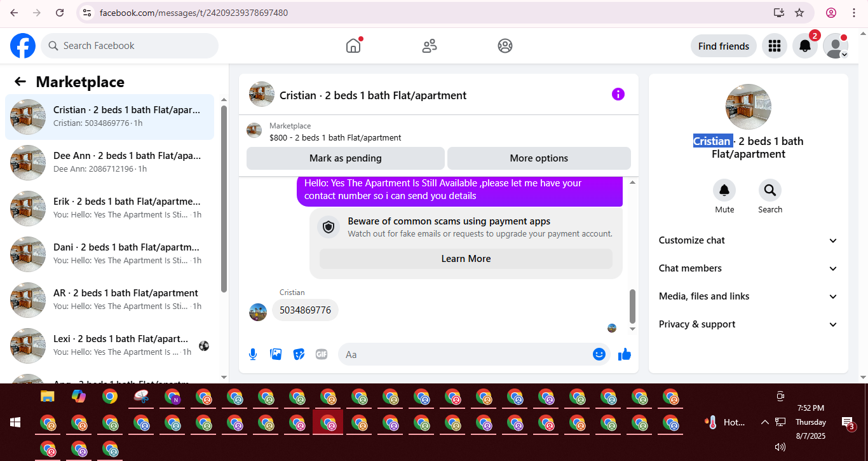The height and width of the screenshot is (461, 868).
Task: Search within the conversation
Action: 770,190
